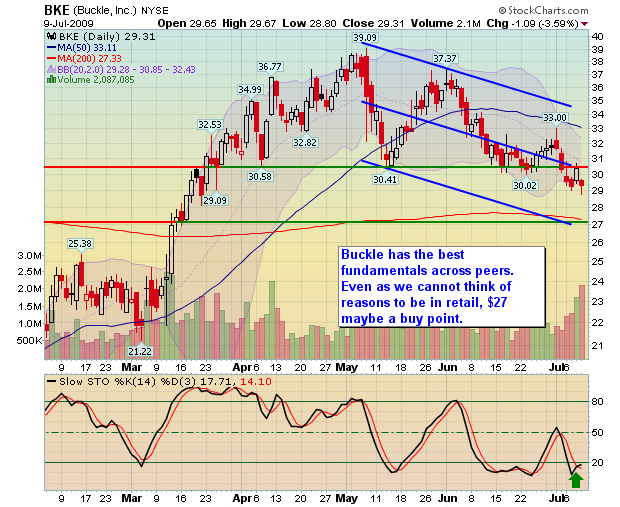Click the Volume 2,087,085 legend entry
This screenshot has height=507, width=620.
click(x=96, y=80)
